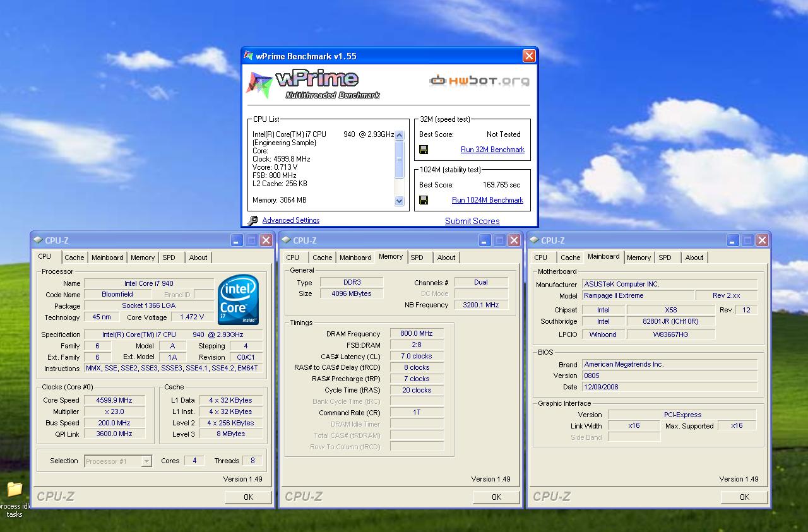Viewport: 808px width, 532px height.
Task: Click the floppy save icon beside Run 32M Benchmark
Action: pyautogui.click(x=424, y=150)
